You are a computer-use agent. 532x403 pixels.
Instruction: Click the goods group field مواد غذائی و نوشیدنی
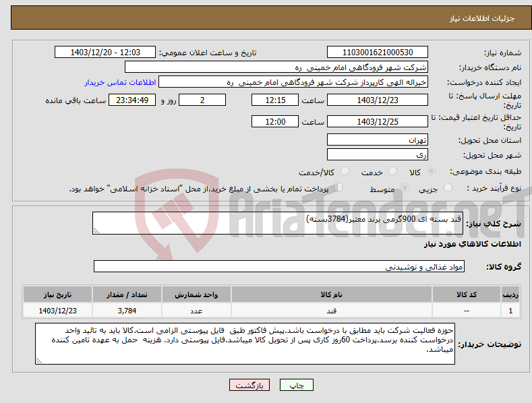279,266
